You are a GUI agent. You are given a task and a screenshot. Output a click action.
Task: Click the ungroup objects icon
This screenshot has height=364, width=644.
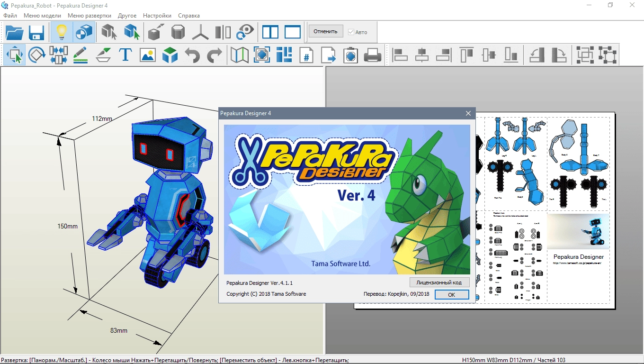[x=607, y=55]
